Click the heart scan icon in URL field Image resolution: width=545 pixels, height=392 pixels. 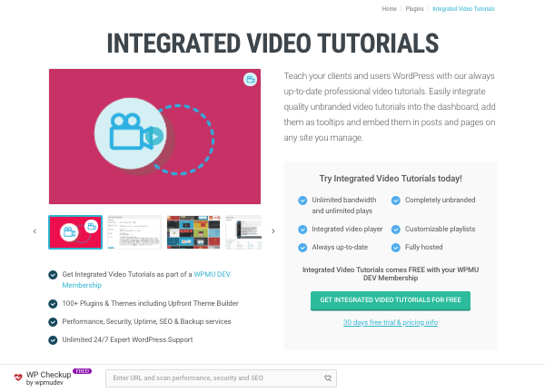(328, 378)
